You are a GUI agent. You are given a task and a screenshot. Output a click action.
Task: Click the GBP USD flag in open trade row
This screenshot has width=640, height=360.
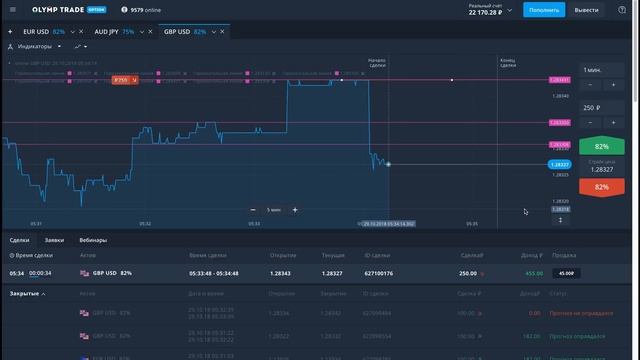pyautogui.click(x=84, y=273)
